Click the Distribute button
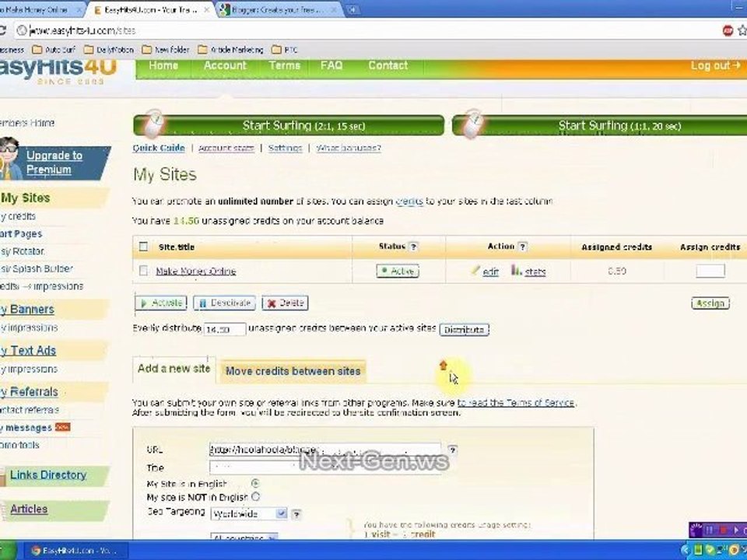The image size is (747, 560). (x=464, y=330)
